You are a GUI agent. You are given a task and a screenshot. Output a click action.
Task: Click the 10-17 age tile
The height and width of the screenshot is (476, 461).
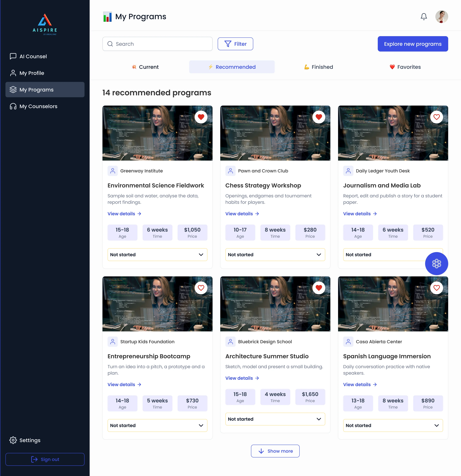240,233
